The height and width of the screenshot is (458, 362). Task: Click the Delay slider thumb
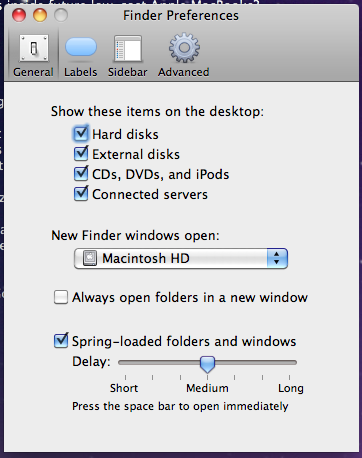(x=207, y=364)
